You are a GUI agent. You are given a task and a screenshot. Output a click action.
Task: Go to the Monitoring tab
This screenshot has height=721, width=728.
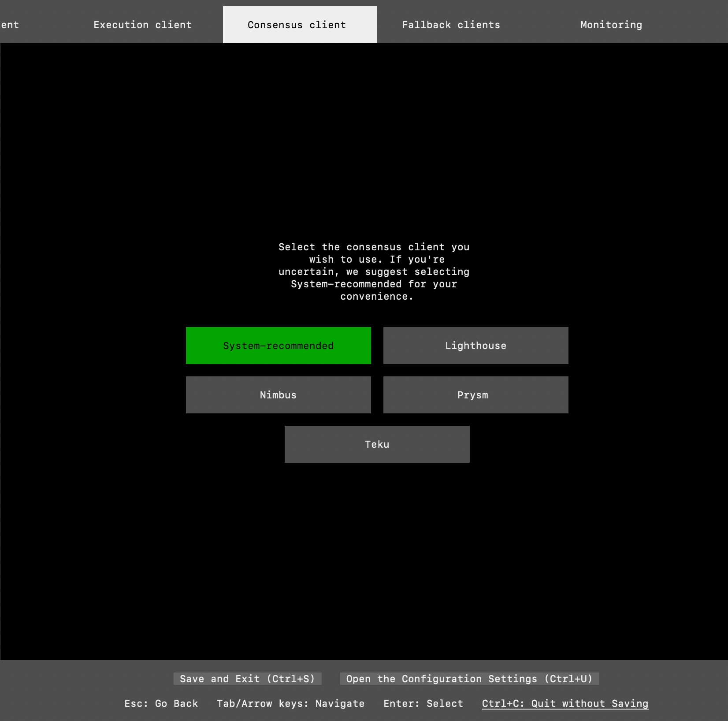point(611,25)
